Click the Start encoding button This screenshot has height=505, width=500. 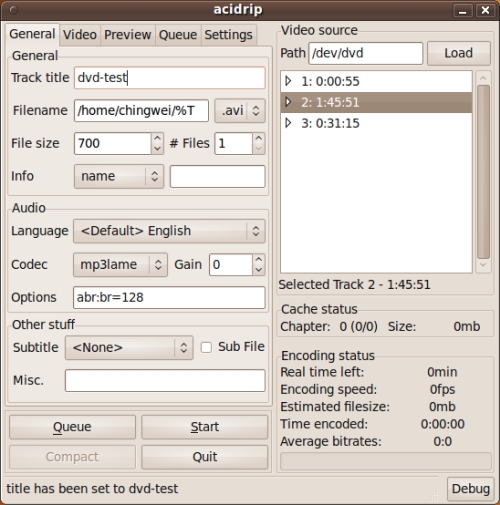click(205, 427)
